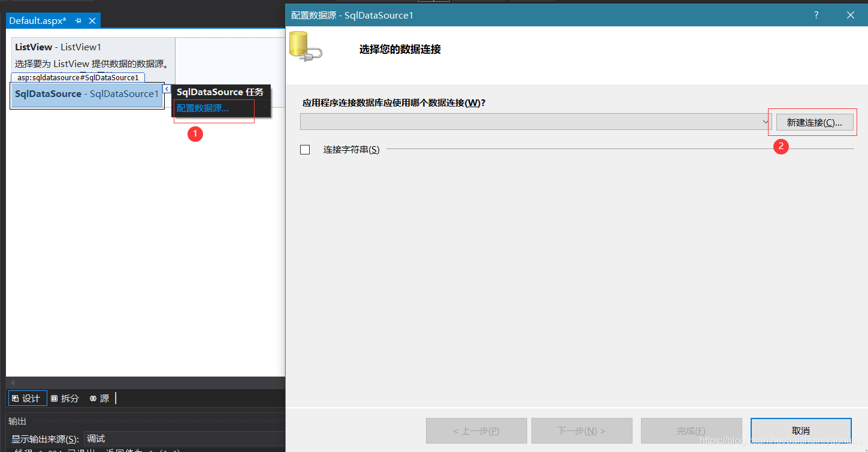Screen dimensions: 868x452
Task: Close the 配置数据源 dialog
Action: tap(851, 15)
